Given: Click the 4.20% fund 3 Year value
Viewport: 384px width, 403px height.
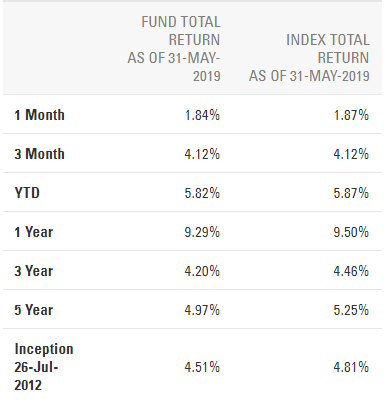Looking at the screenshot, I should click(x=202, y=271).
